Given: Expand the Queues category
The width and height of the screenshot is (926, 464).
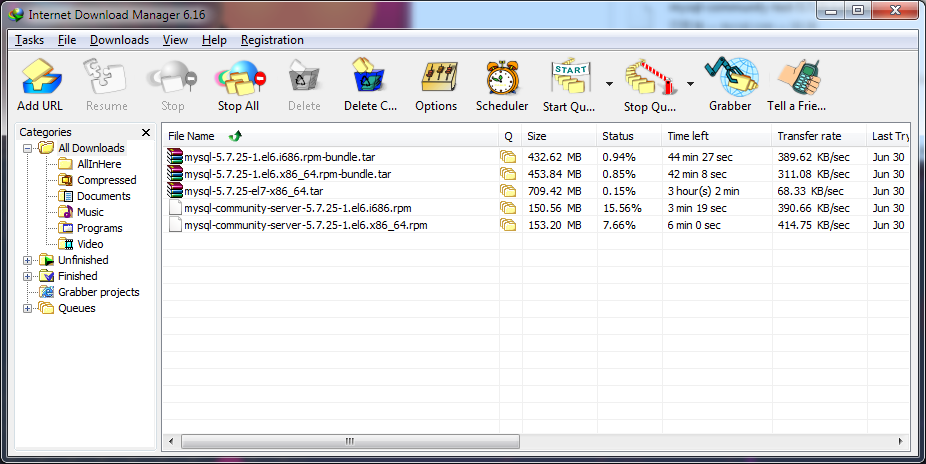Looking at the screenshot, I should [x=27, y=308].
